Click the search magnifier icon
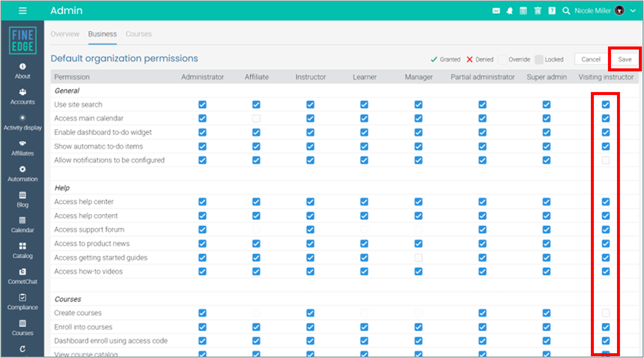Image resolution: width=644 pixels, height=358 pixels. point(566,11)
